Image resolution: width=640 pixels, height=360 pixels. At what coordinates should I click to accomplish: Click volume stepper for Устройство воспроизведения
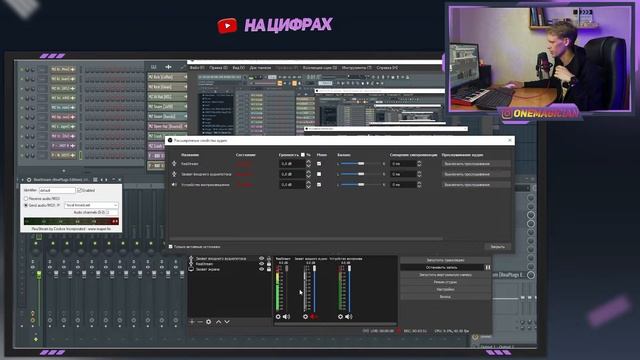point(308,184)
